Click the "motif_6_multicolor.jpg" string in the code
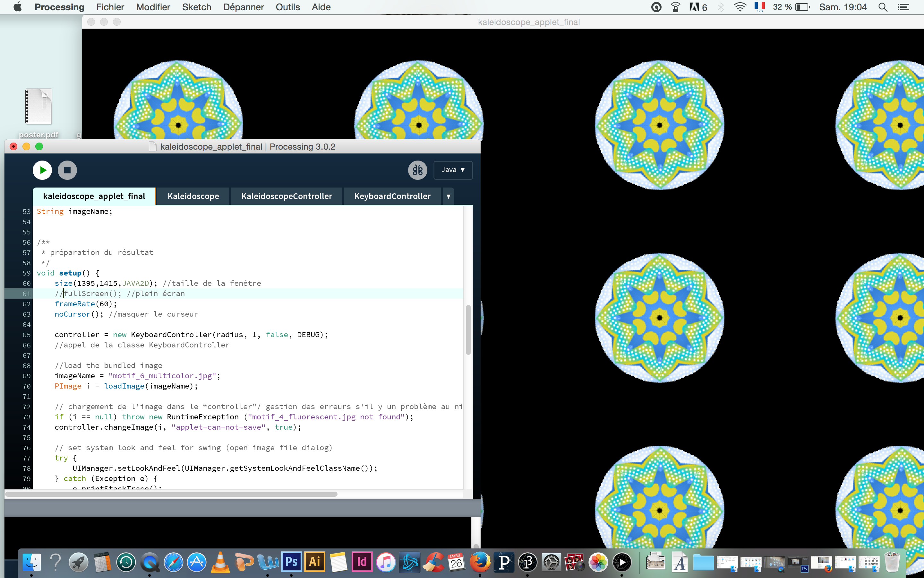 pos(162,376)
